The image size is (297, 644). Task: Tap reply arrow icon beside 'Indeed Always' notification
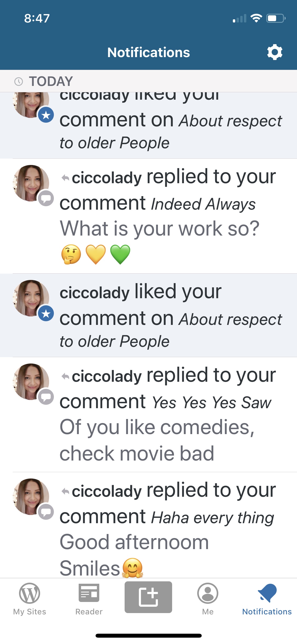pos(65,178)
